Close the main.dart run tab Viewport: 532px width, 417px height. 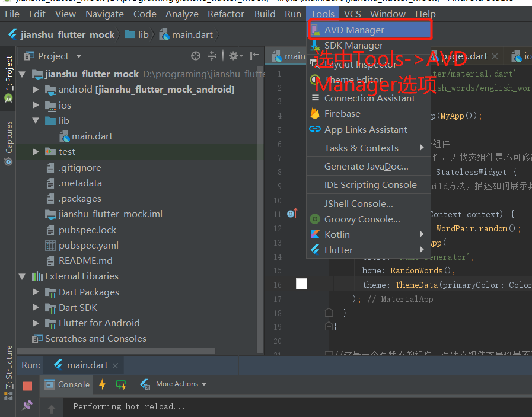point(116,366)
